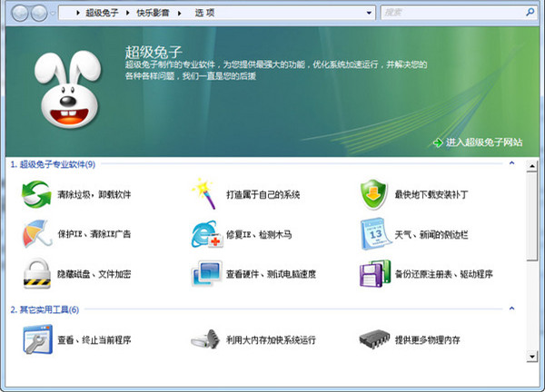Click the wrench window icon for 查看 终止当前程序
Screen dimensions: 545x392
(37, 339)
